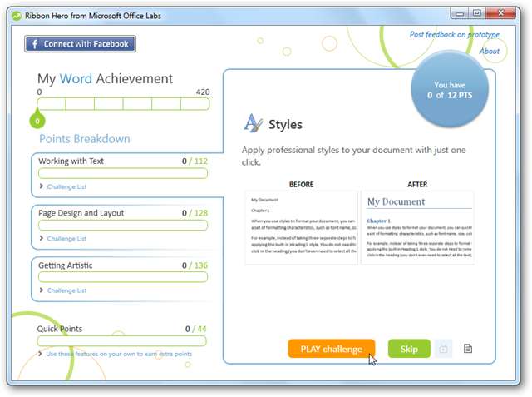The height and width of the screenshot is (397, 532).
Task: Click the My Word Achievement heading
Action: point(106,78)
